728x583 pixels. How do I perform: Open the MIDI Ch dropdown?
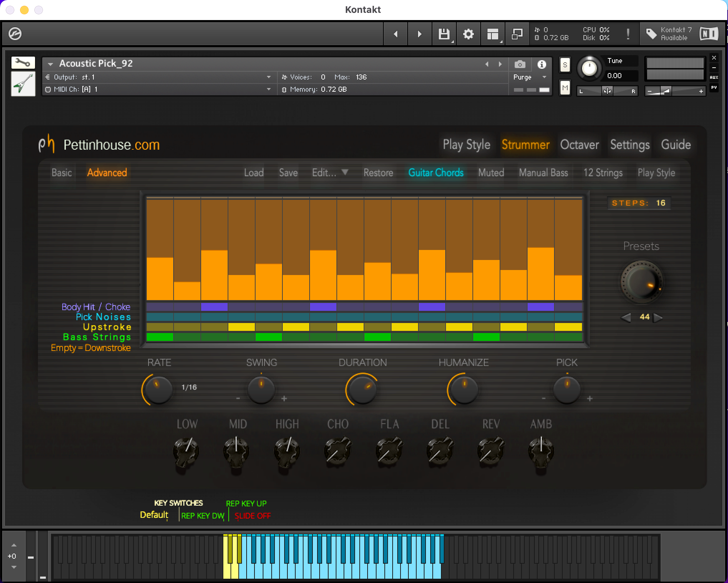159,89
